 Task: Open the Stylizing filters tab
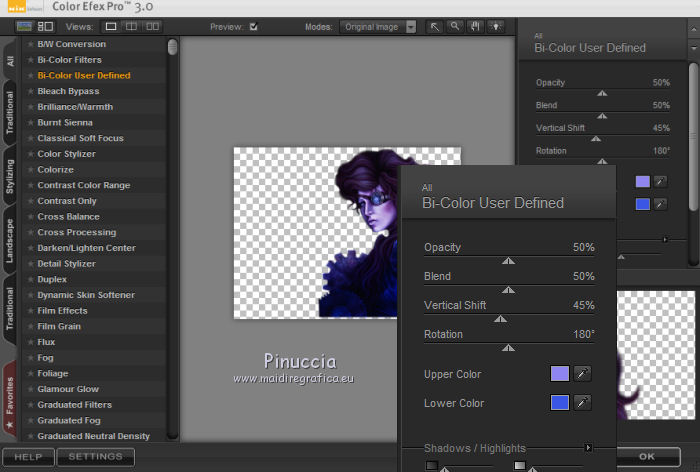(x=10, y=176)
